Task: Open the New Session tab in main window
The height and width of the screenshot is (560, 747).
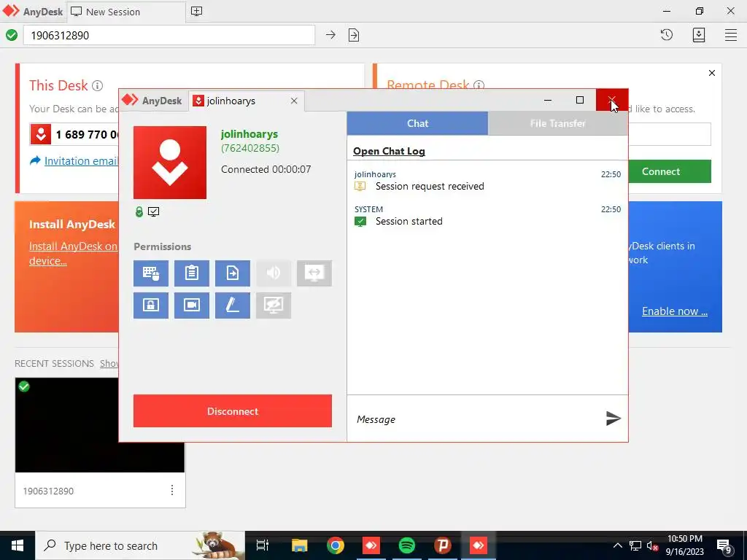Action: point(125,12)
